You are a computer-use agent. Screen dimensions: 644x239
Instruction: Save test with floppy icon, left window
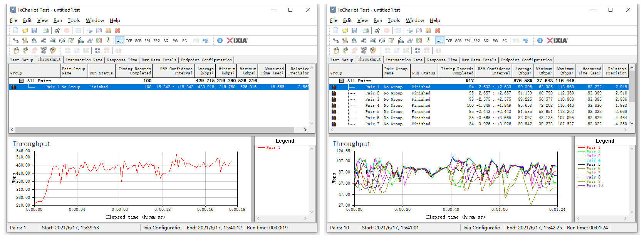point(34,30)
